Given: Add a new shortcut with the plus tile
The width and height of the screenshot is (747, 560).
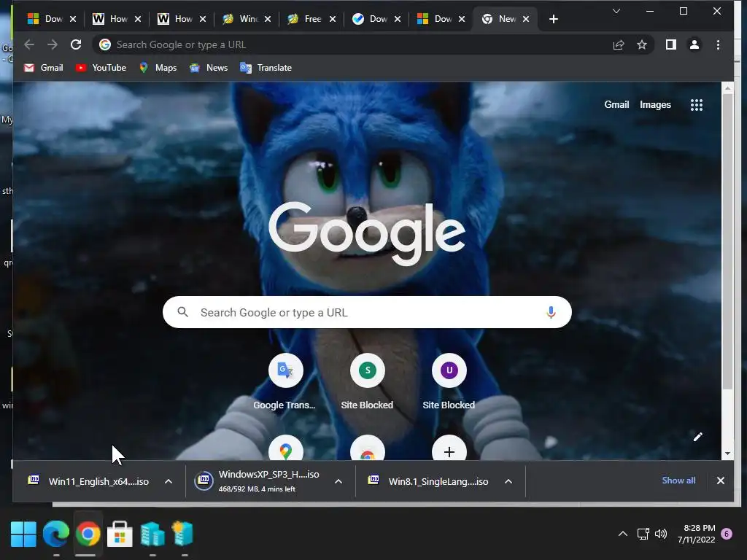Looking at the screenshot, I should tap(449, 448).
